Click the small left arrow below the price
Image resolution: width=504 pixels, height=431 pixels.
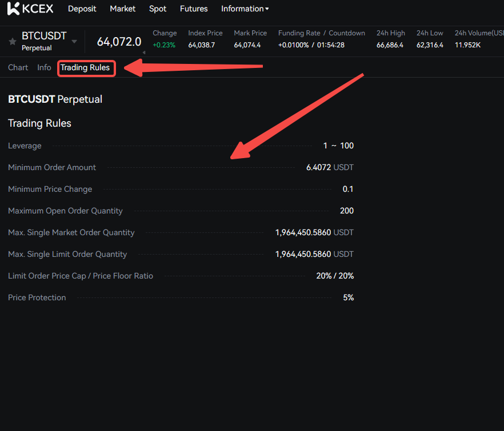click(143, 53)
